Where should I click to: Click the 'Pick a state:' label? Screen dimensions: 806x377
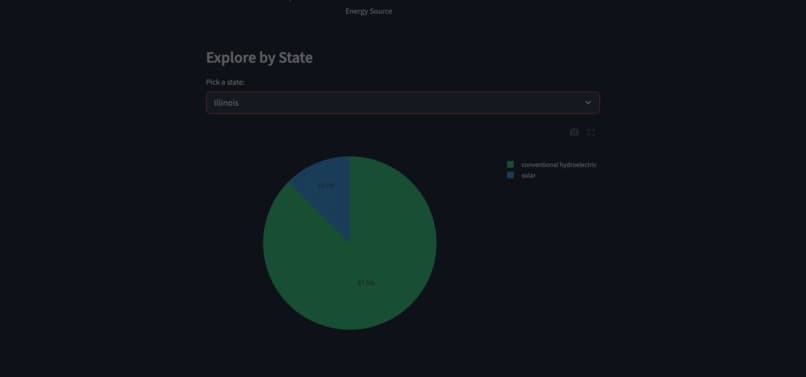coord(225,82)
